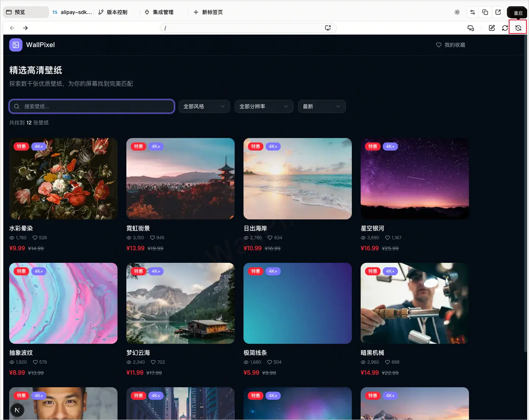Click the 霓虹街景 wallpaper title
Viewport: 529px width, 420px height.
[x=138, y=228]
